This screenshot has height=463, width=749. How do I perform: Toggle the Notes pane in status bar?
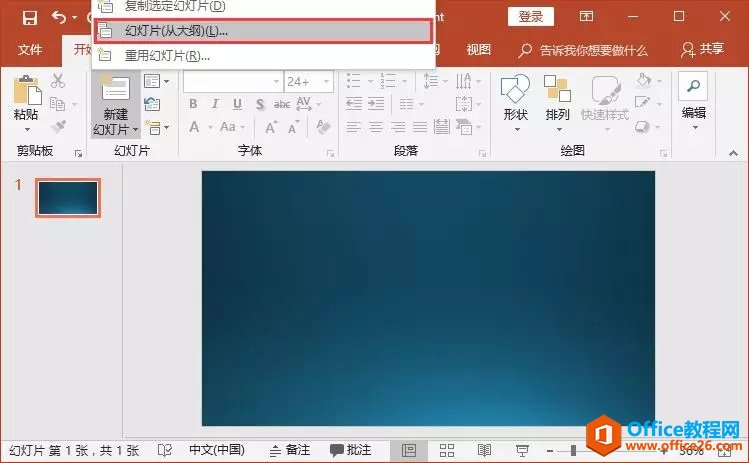click(288, 451)
